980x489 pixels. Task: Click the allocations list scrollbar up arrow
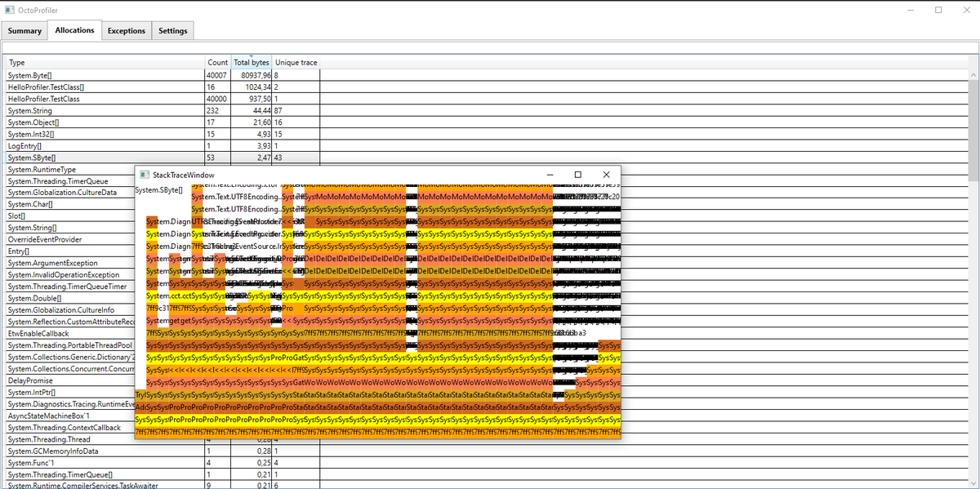point(973,75)
